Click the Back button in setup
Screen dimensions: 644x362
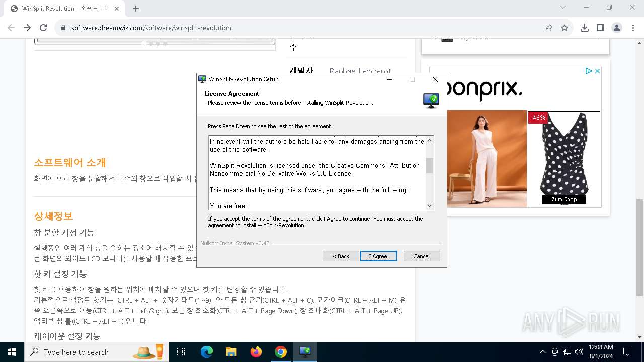pyautogui.click(x=341, y=256)
